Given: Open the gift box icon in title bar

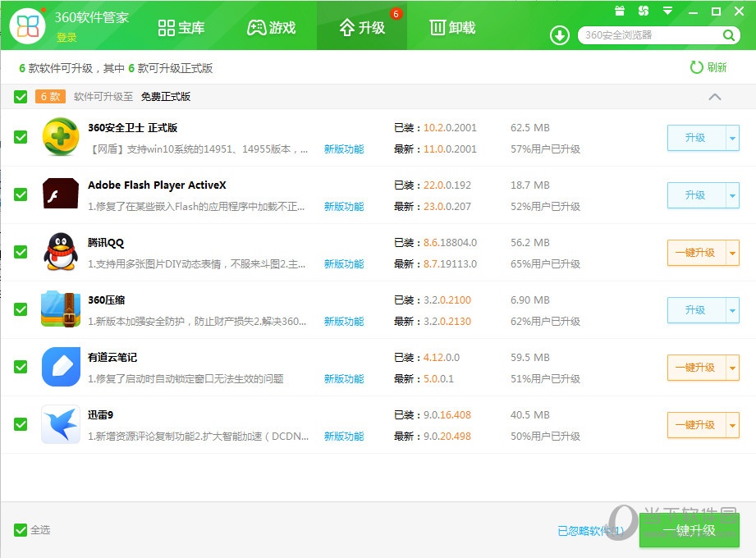Looking at the screenshot, I should point(619,11).
